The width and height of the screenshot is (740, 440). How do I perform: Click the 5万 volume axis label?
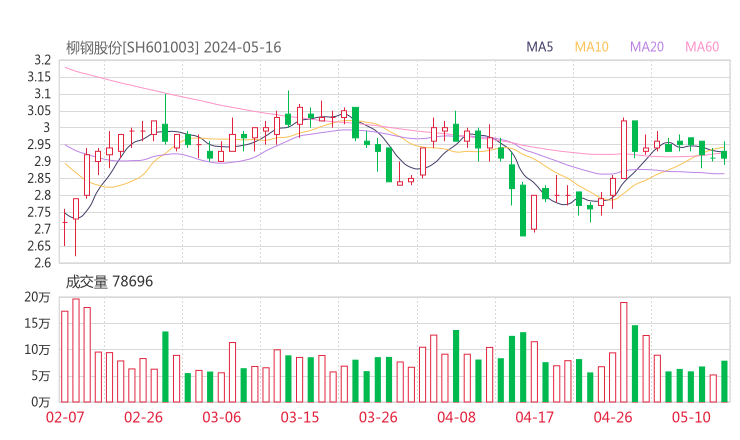point(41,376)
